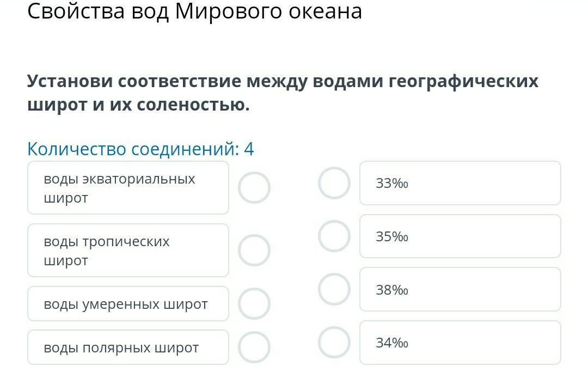Choose the 33‰ answer box
This screenshot has height=378, width=588.
(x=460, y=184)
